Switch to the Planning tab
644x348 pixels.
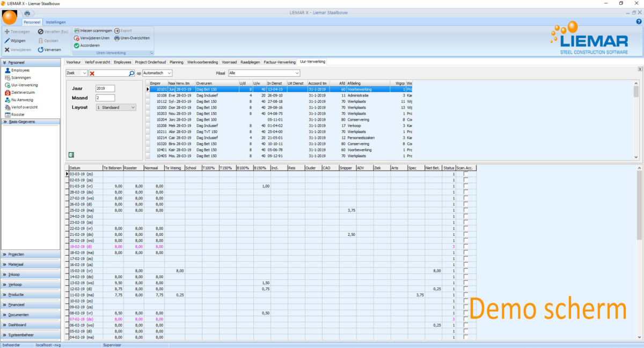point(177,62)
